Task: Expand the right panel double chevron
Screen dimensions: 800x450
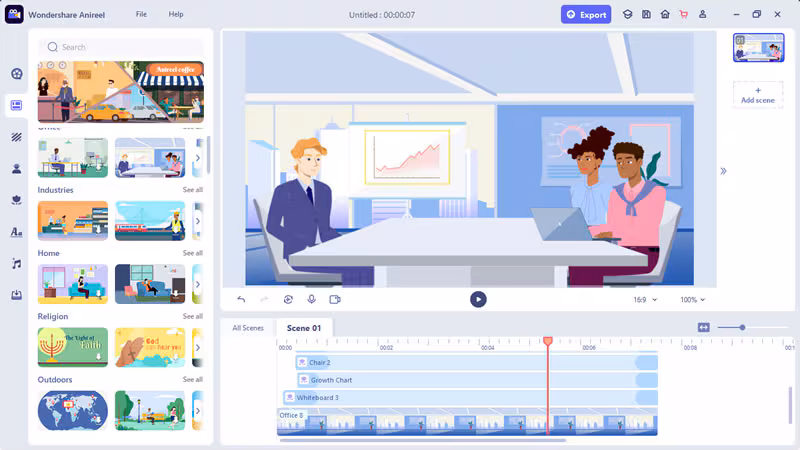Action: click(723, 171)
